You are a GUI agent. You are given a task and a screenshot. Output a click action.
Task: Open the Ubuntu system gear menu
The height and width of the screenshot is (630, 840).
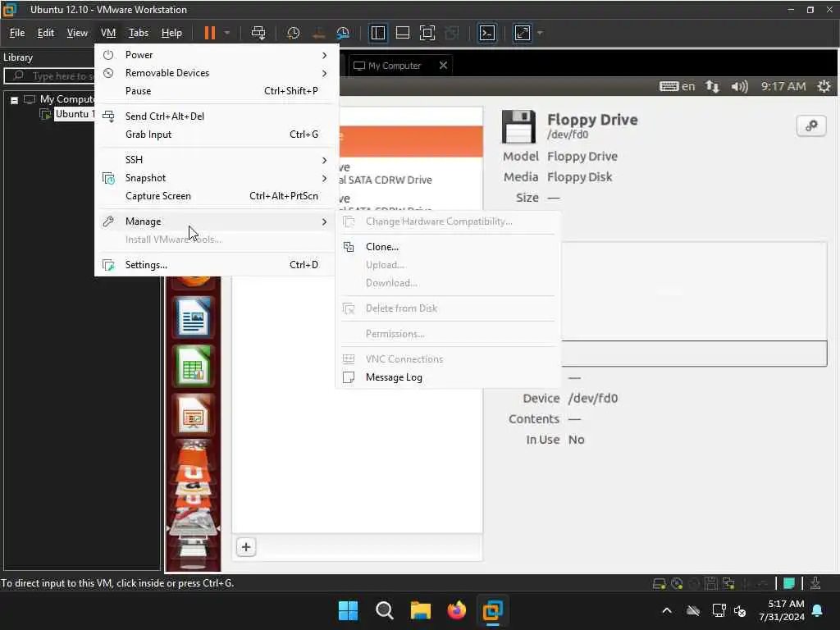tap(824, 86)
